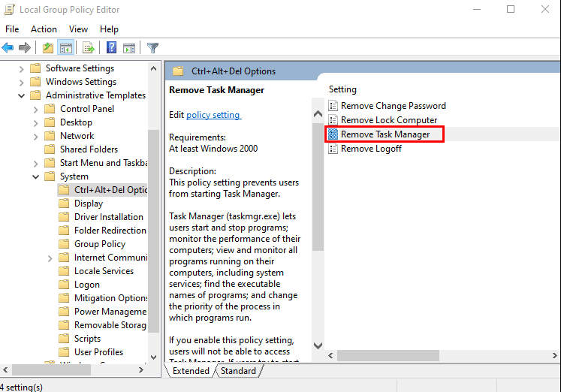
Task: Click the Remove Change Password policy icon
Action: (x=333, y=106)
